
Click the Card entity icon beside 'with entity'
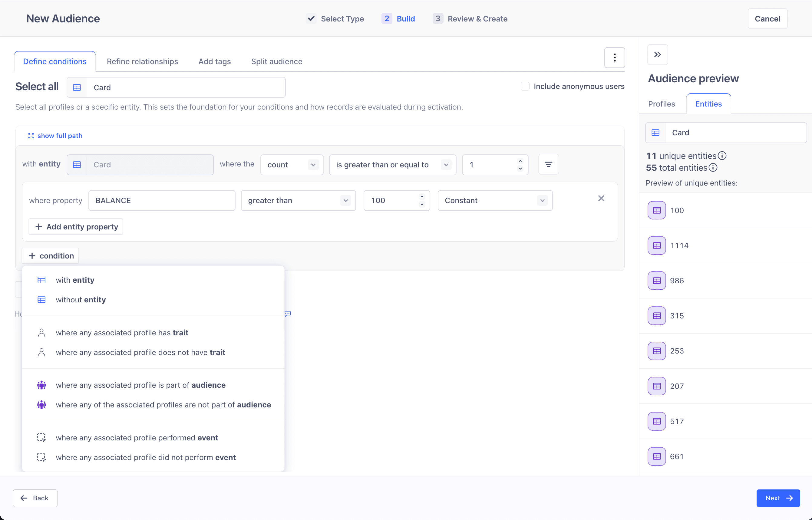click(77, 164)
